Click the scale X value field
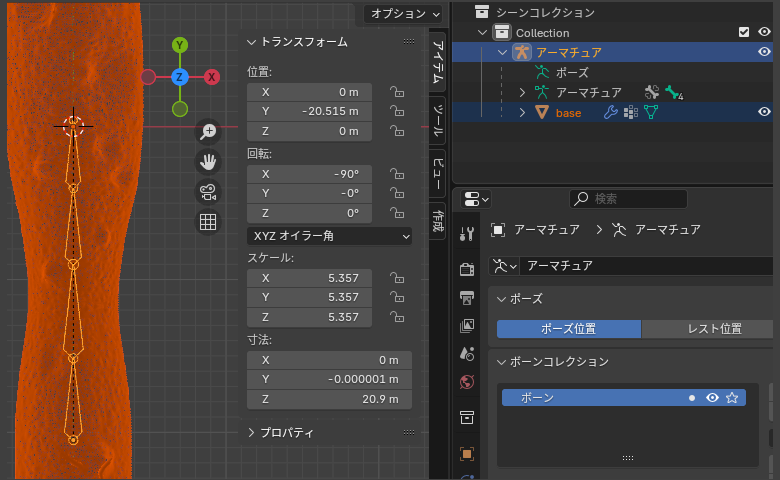Image resolution: width=780 pixels, height=480 pixels. [x=309, y=277]
